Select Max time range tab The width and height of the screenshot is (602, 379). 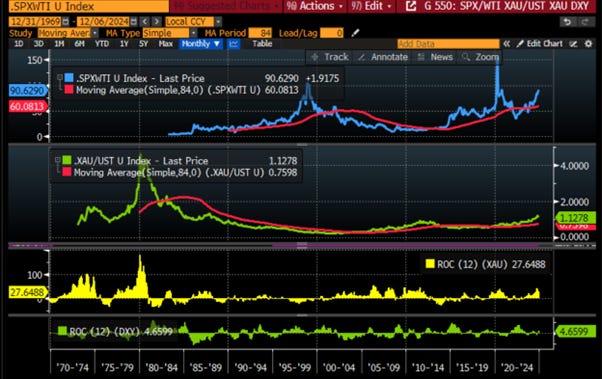[165, 44]
